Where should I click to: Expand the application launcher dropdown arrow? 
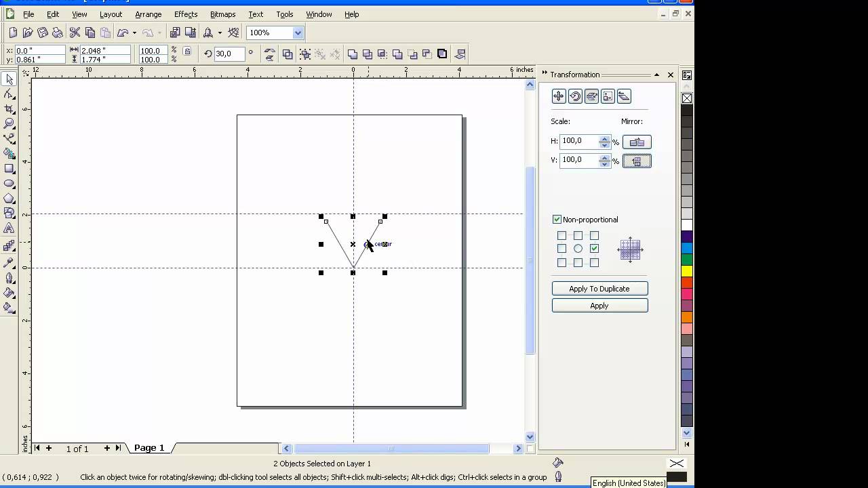pos(220,33)
